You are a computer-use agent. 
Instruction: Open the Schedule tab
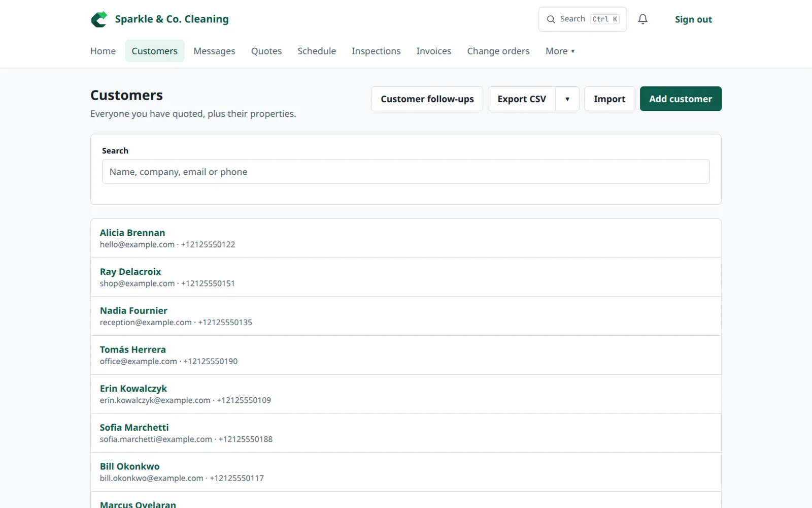coord(317,51)
